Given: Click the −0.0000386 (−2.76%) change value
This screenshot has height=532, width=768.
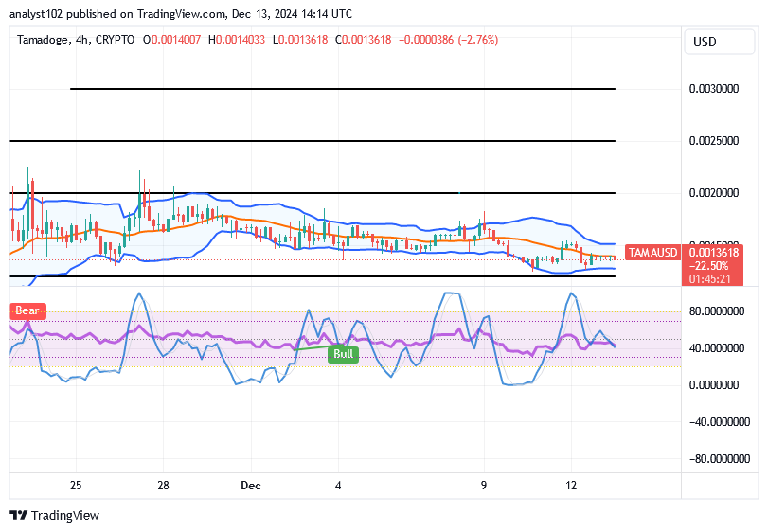Looking at the screenshot, I should 448,40.
